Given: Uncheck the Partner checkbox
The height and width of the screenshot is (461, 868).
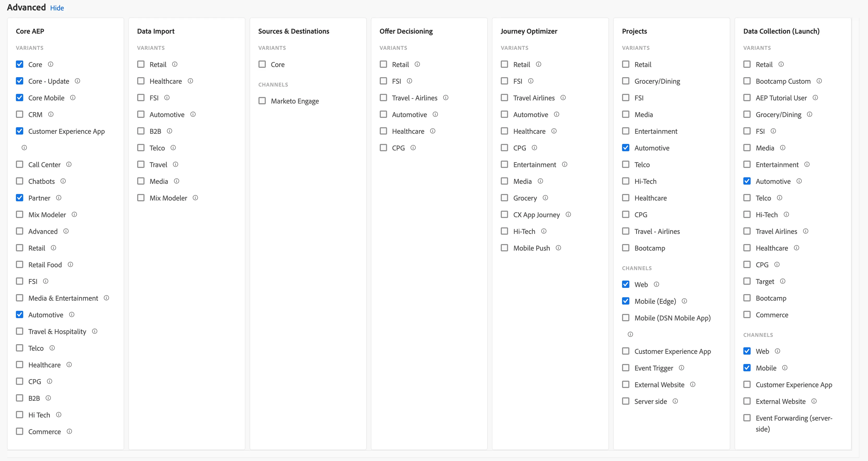Looking at the screenshot, I should pos(20,198).
